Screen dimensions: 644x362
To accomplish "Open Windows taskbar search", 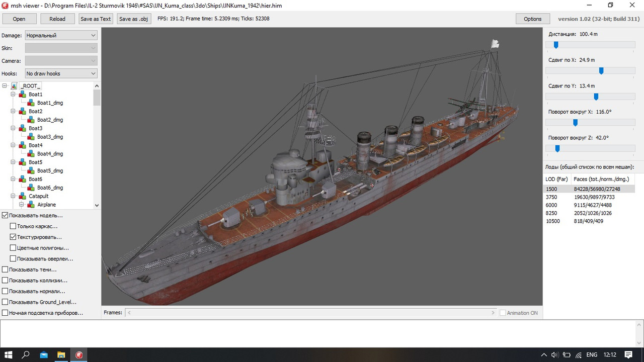I will [26, 355].
